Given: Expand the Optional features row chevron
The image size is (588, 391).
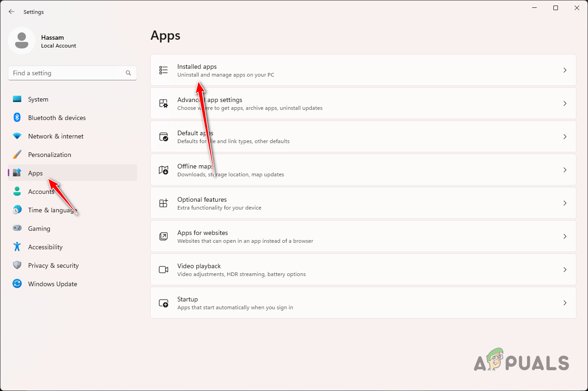Looking at the screenshot, I should 564,203.
